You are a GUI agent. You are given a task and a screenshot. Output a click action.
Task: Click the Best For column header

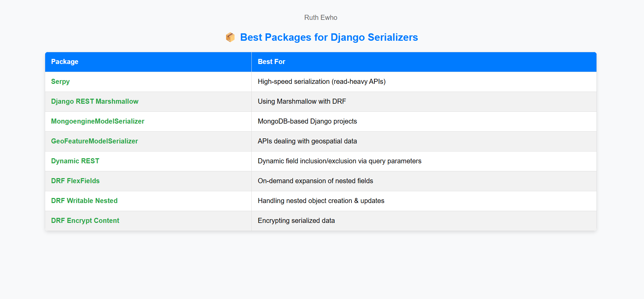coord(424,62)
